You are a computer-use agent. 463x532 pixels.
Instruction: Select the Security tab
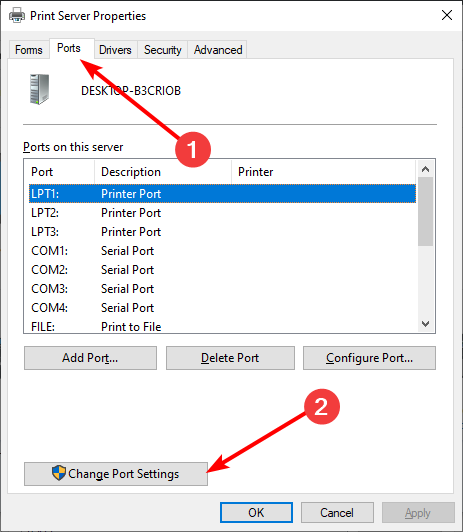tap(162, 50)
